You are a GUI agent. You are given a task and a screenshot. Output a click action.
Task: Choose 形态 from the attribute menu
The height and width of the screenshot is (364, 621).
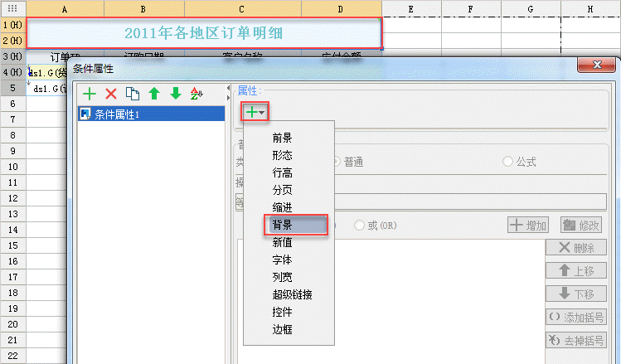(282, 155)
